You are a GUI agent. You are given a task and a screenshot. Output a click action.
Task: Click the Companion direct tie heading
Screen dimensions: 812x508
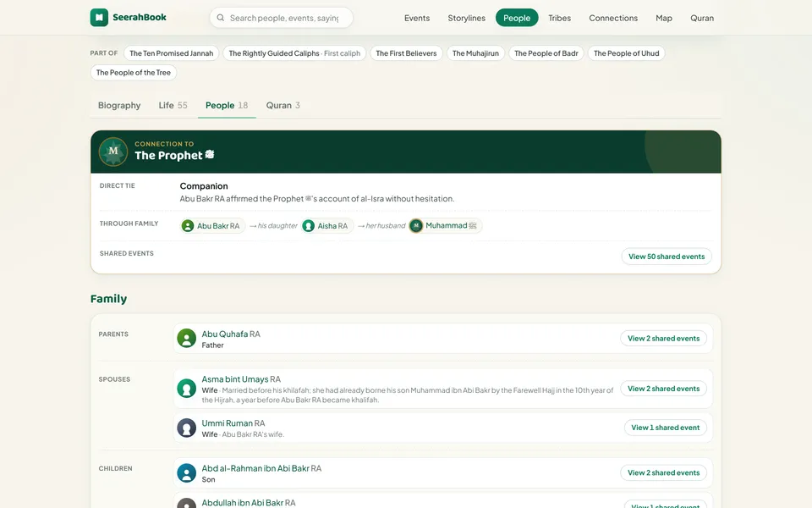click(x=204, y=186)
